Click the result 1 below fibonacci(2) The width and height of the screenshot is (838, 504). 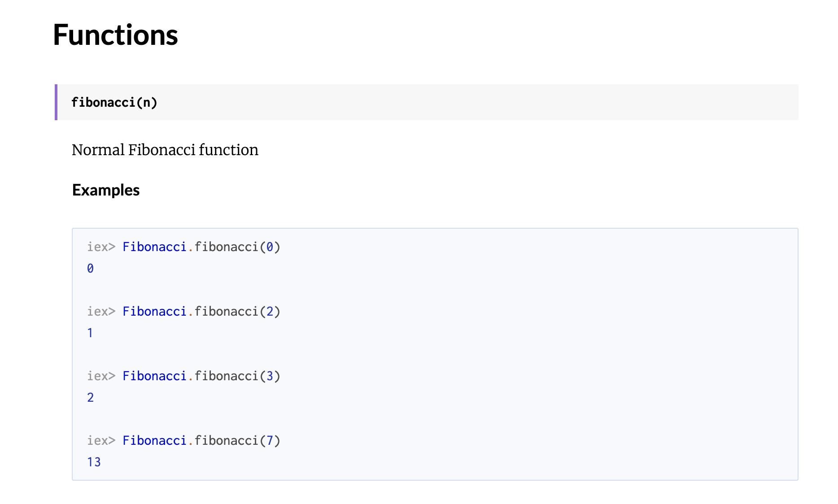point(90,333)
